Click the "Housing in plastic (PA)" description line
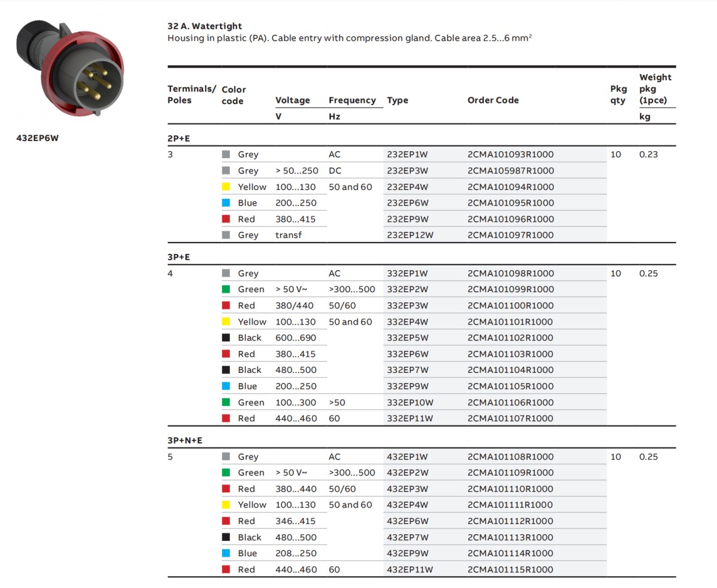Screen dimensions: 717x588 pyautogui.click(x=350, y=38)
